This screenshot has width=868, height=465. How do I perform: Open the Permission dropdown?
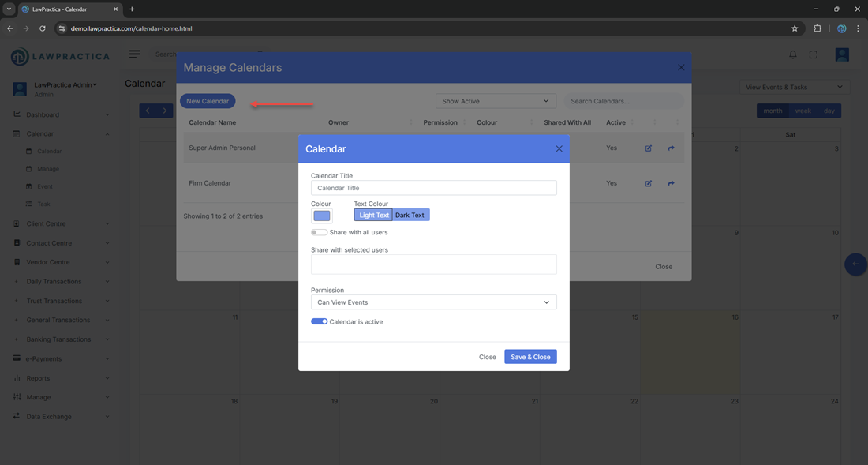433,302
